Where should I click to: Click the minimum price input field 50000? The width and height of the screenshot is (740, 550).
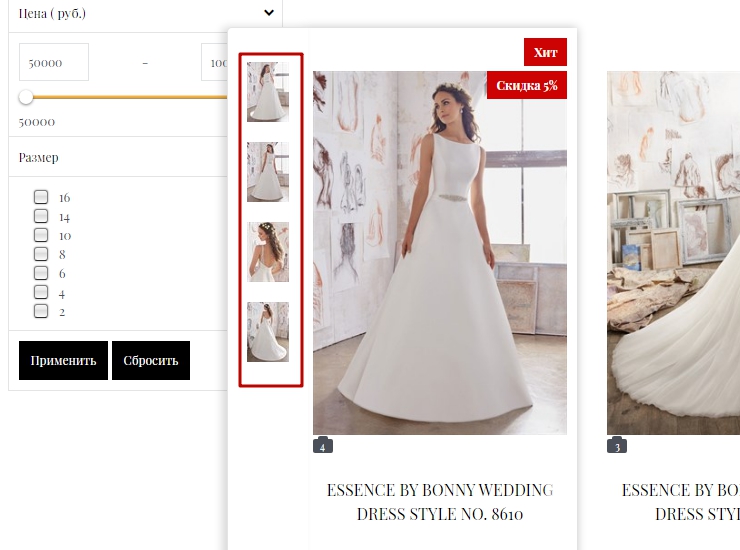pos(54,62)
